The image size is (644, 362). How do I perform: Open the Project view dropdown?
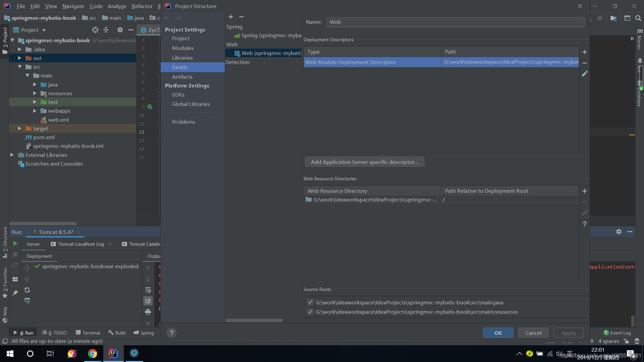tap(44, 30)
